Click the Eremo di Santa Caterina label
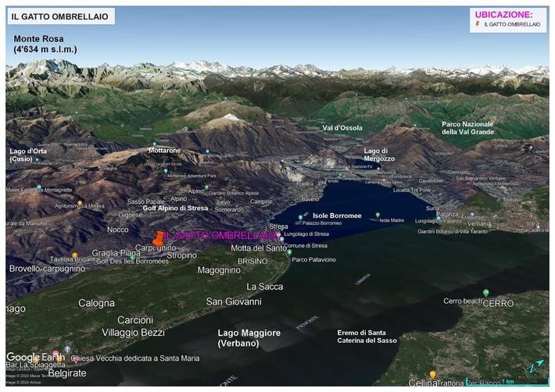 pyautogui.click(x=367, y=336)
